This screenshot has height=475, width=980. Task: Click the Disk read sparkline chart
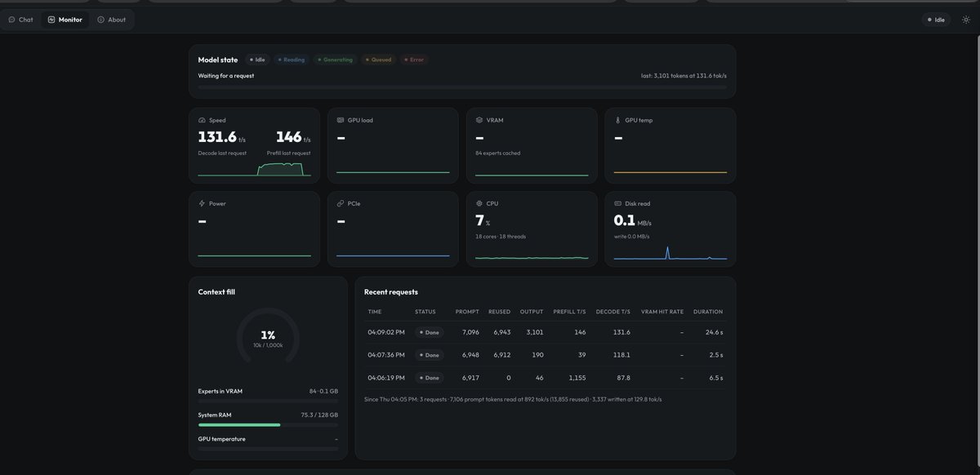pyautogui.click(x=670, y=252)
